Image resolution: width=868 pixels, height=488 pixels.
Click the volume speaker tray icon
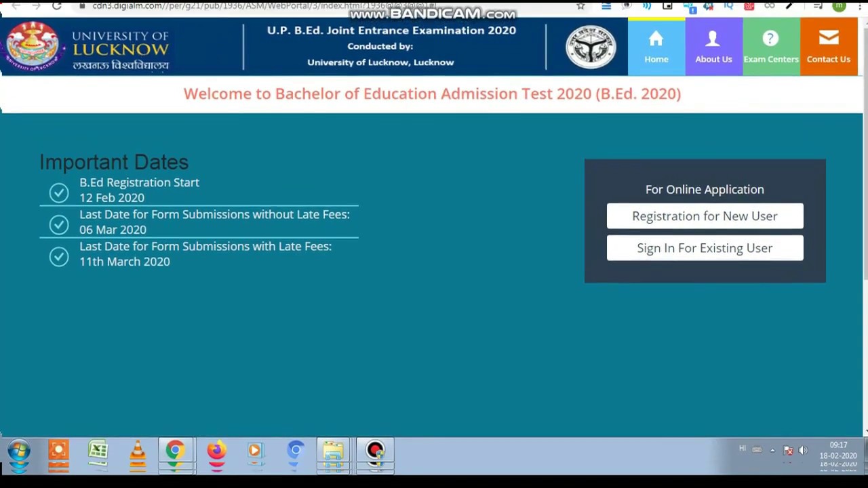[x=803, y=450]
